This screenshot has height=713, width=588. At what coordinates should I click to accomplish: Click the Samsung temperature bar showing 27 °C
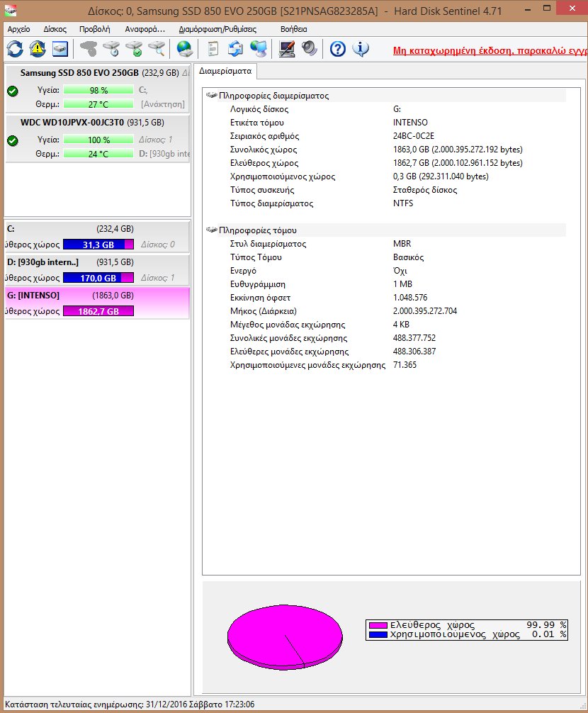click(98, 104)
